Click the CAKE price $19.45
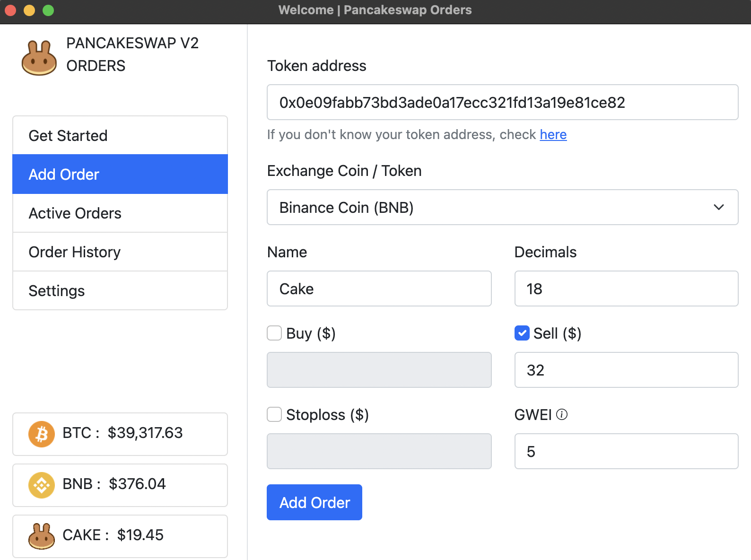The image size is (751, 560). pos(140,535)
